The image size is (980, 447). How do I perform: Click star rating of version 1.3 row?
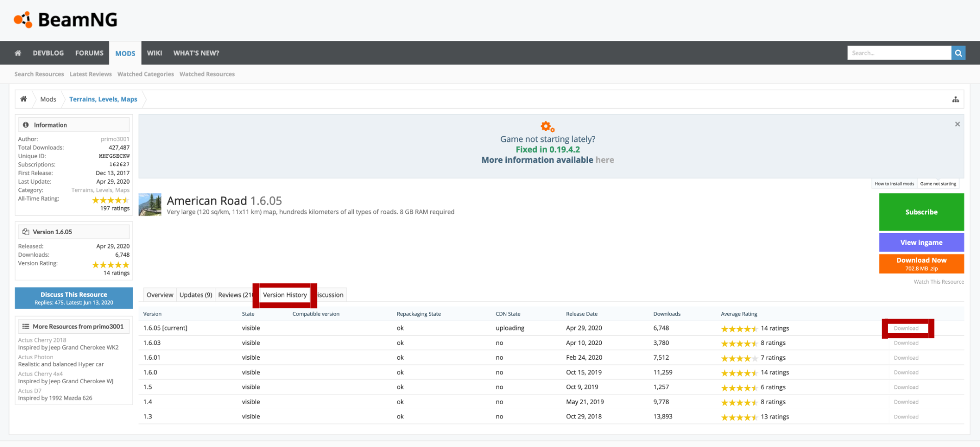coord(739,417)
